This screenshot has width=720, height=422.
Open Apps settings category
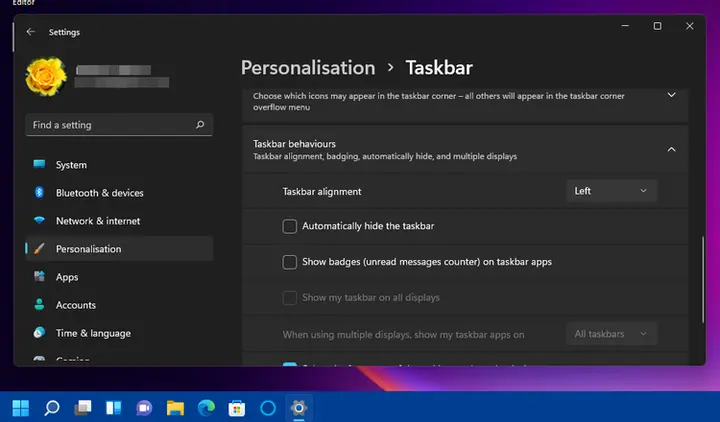pyautogui.click(x=119, y=276)
